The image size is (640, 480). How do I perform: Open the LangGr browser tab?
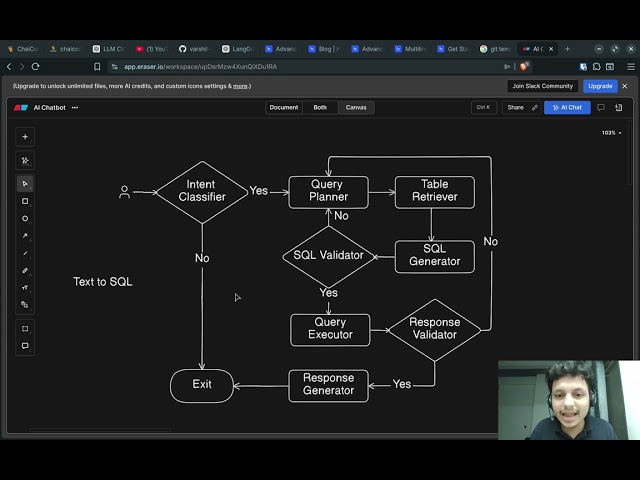238,49
